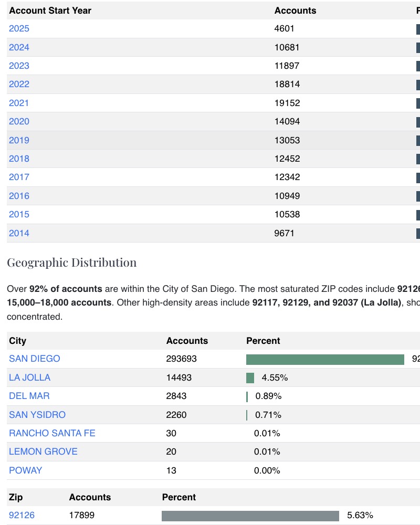Viewport: 420px width, 525px height.
Task: Click the Account Start Year column header
Action: click(50, 10)
